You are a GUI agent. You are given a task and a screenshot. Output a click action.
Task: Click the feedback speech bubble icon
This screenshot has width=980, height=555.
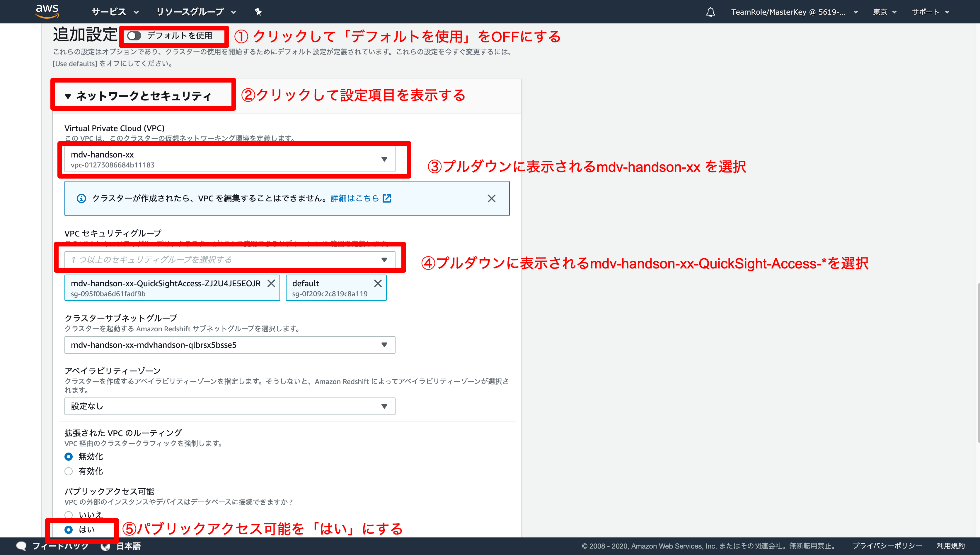click(21, 546)
